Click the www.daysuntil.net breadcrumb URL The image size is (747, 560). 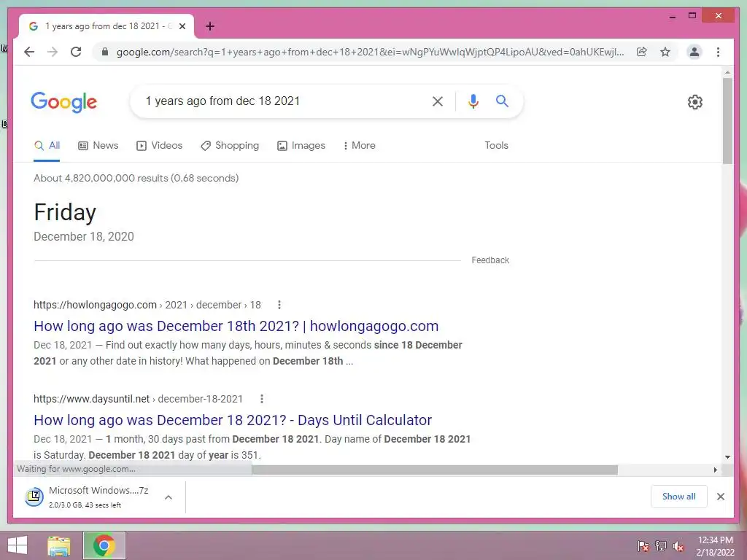click(x=138, y=399)
